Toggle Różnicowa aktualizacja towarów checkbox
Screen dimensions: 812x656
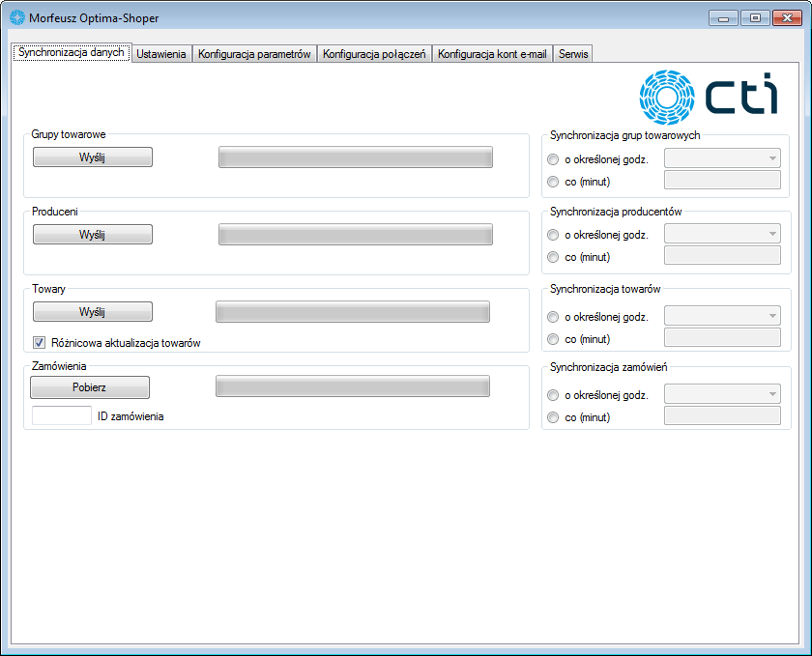click(x=39, y=342)
